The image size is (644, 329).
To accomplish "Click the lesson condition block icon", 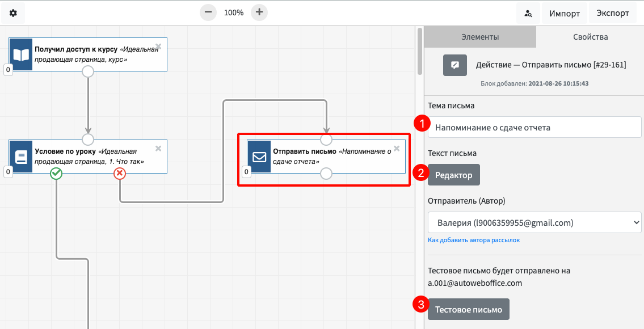I will [21, 157].
